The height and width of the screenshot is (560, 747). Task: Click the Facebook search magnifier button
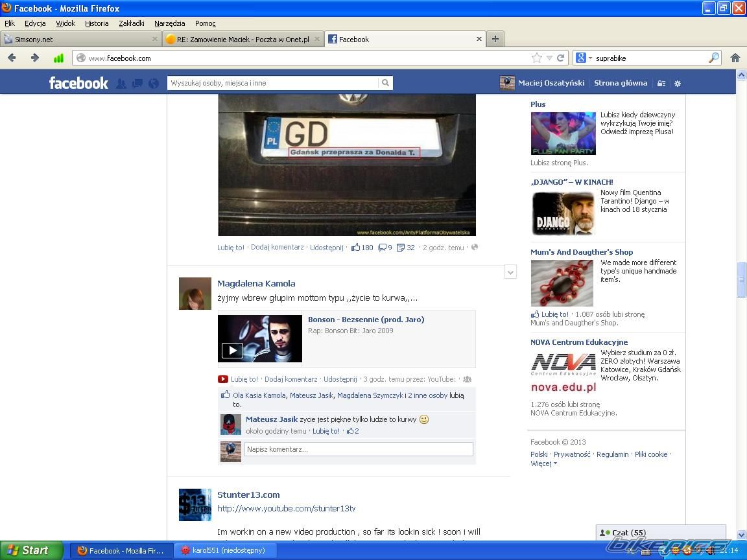pyautogui.click(x=385, y=83)
